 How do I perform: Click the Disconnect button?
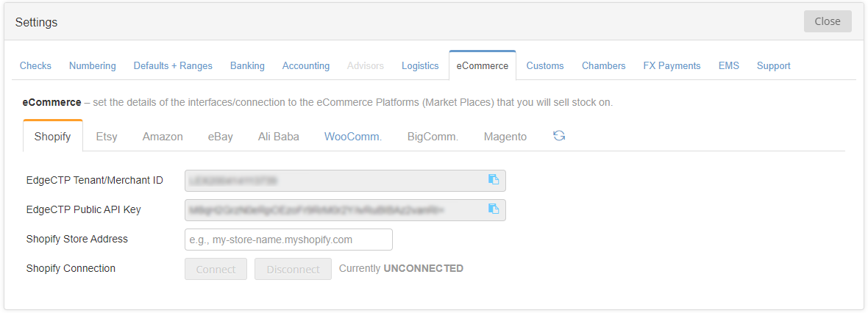point(293,270)
